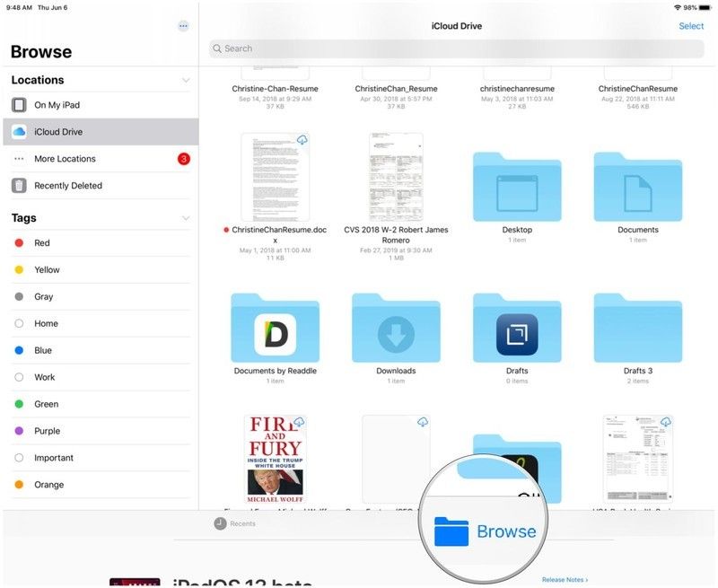Viewport: 718px width, 588px height.
Task: Open the Release Notes link
Action: coord(565,580)
